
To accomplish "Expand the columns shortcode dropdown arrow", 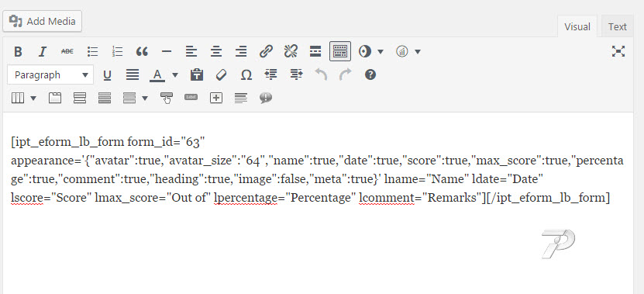I will point(33,99).
